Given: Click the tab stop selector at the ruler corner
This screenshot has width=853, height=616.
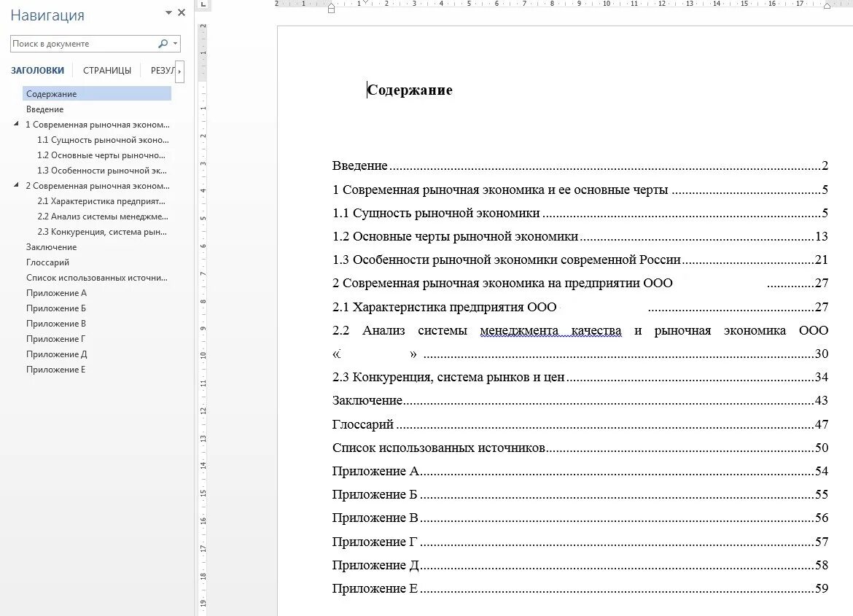Looking at the screenshot, I should click(203, 4).
